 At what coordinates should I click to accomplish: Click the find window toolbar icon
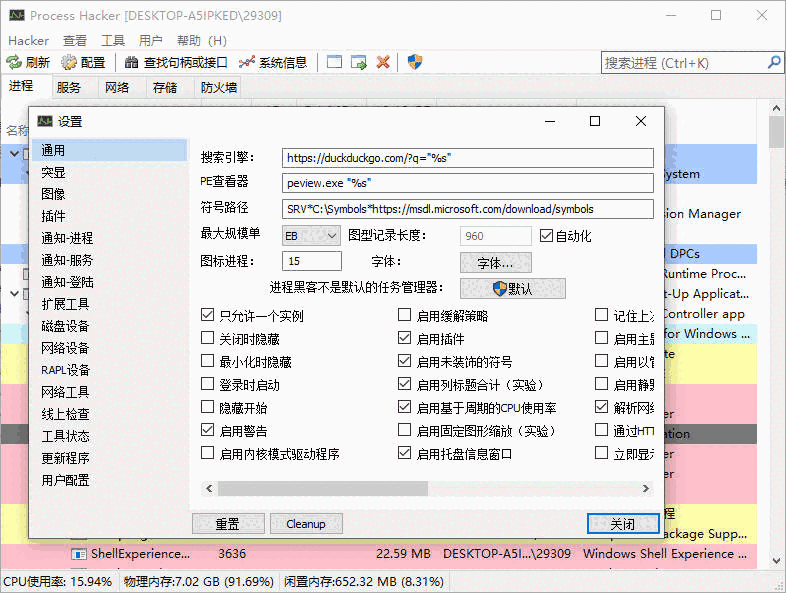coord(334,62)
